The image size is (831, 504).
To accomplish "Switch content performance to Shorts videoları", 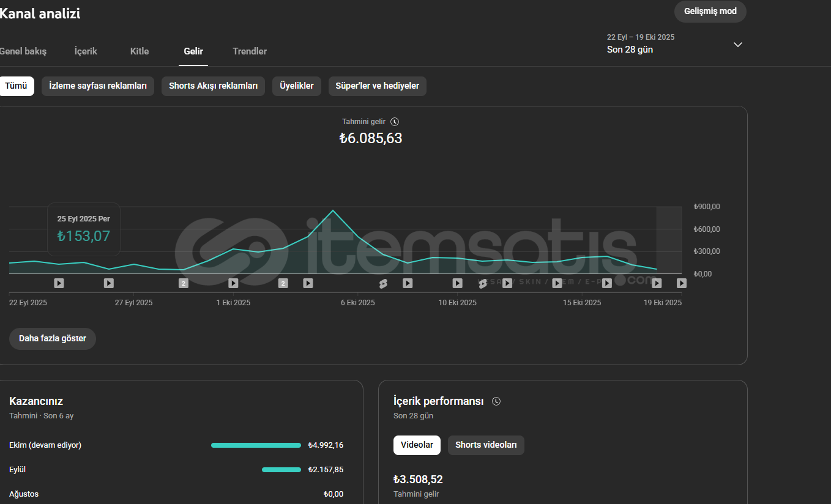I will click(x=486, y=445).
